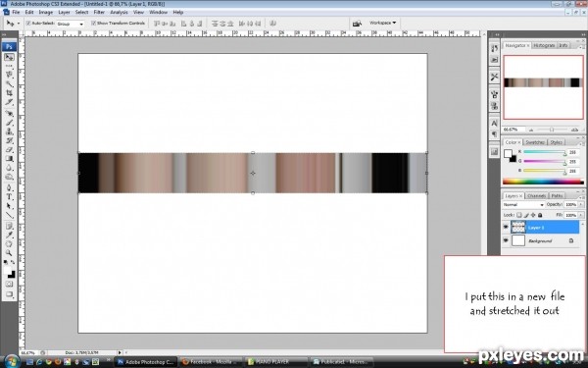Select the Blur tool
The image size is (588, 368).
[9, 168]
